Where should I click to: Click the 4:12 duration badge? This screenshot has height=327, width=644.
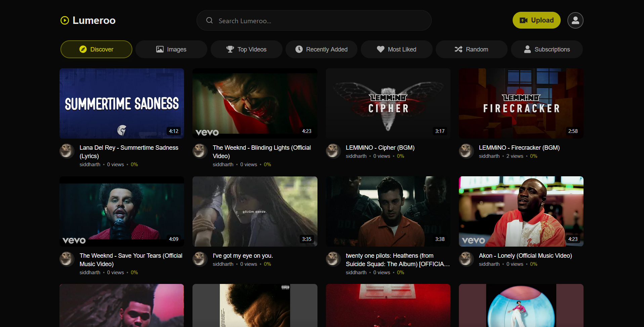pyautogui.click(x=174, y=131)
